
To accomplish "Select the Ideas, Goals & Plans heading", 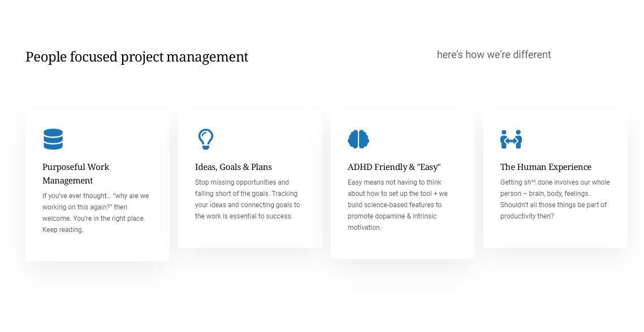I will [x=234, y=167].
